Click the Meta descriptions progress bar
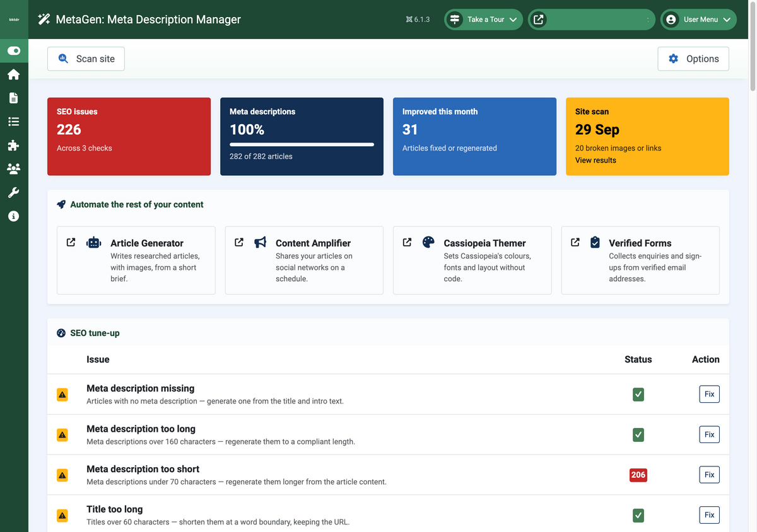This screenshot has width=757, height=532. click(302, 144)
